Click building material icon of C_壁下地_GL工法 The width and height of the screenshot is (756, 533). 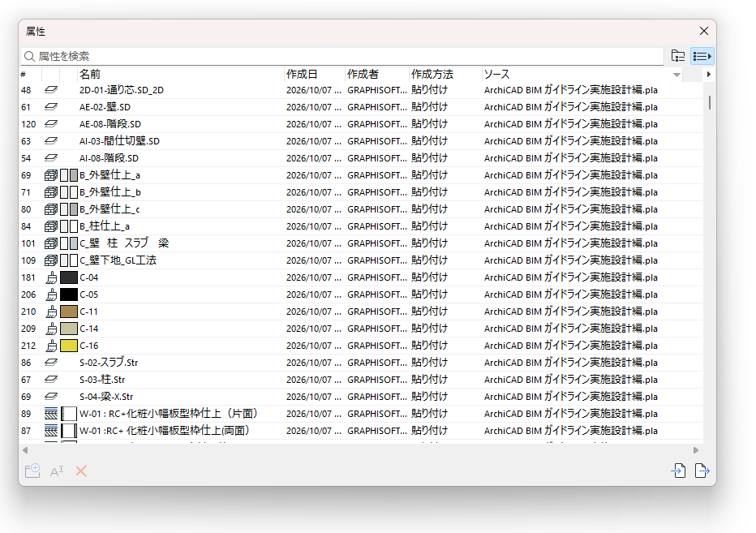[51, 260]
